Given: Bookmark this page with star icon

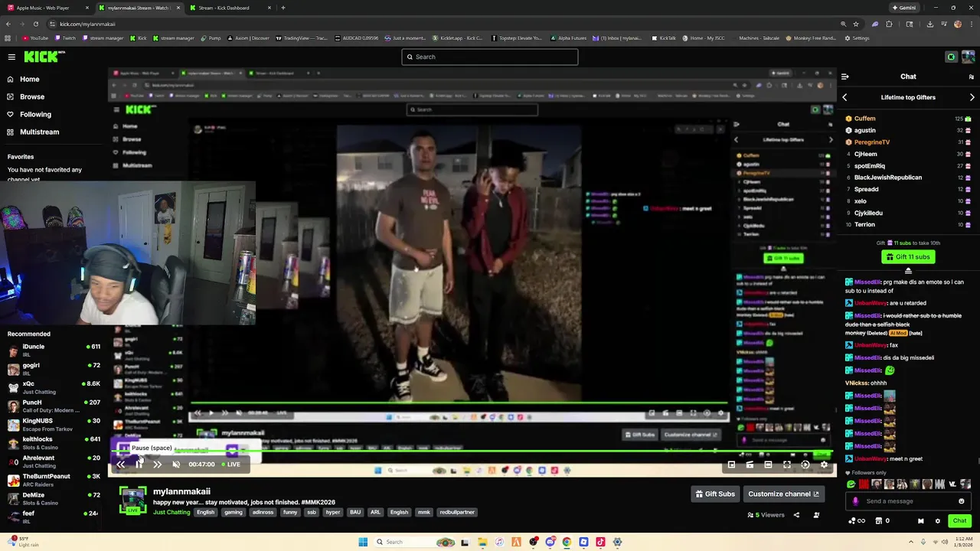Looking at the screenshot, I should coord(856,24).
